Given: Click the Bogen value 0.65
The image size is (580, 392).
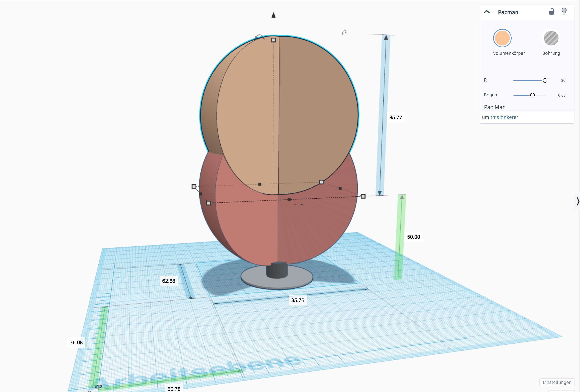Looking at the screenshot, I should 562,95.
